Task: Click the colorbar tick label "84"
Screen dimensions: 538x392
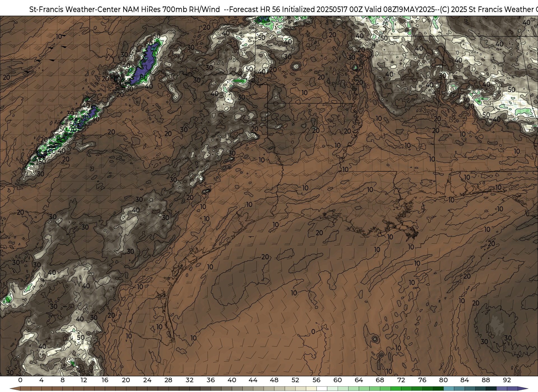Action: [465, 380]
